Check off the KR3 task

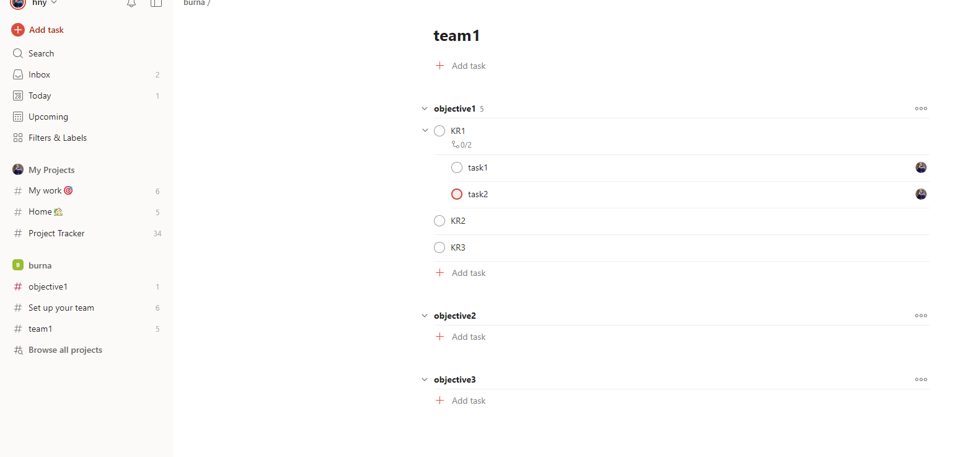pyautogui.click(x=439, y=247)
